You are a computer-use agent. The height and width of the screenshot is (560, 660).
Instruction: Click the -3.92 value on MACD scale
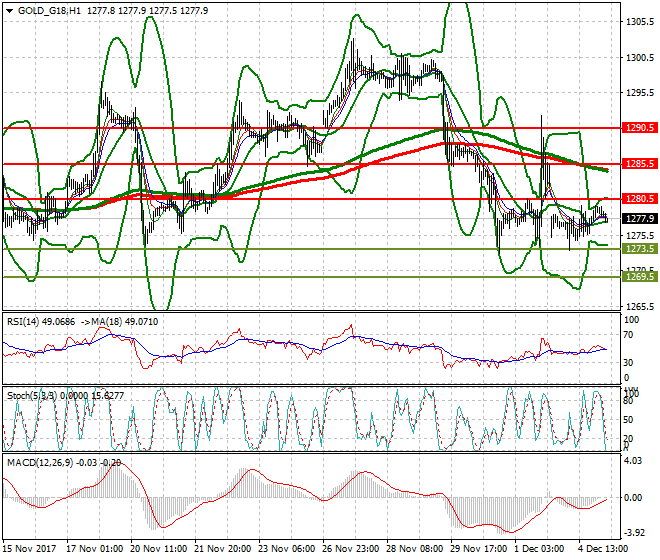click(632, 532)
